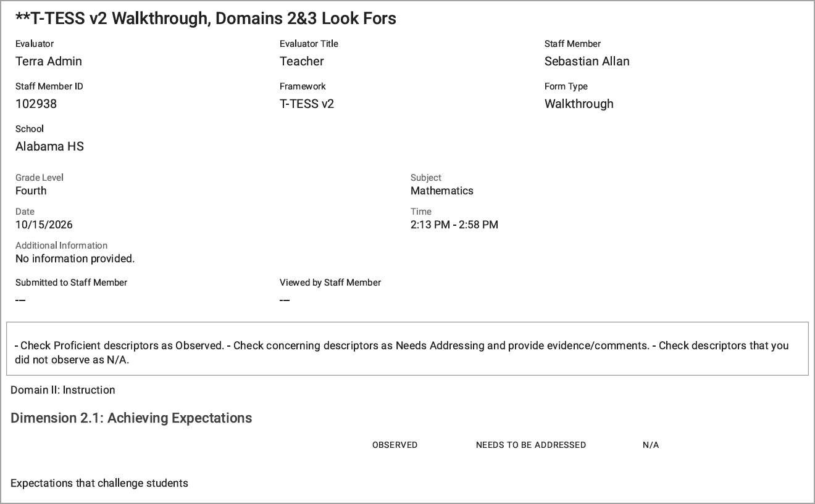Image resolution: width=815 pixels, height=504 pixels.
Task: Click the date 10/15/2026
Action: coord(44,225)
